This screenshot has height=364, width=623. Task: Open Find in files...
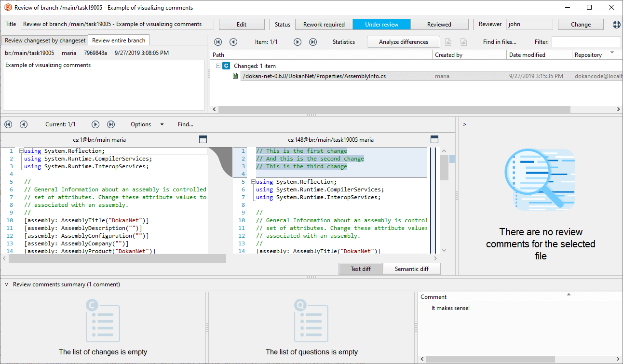500,42
